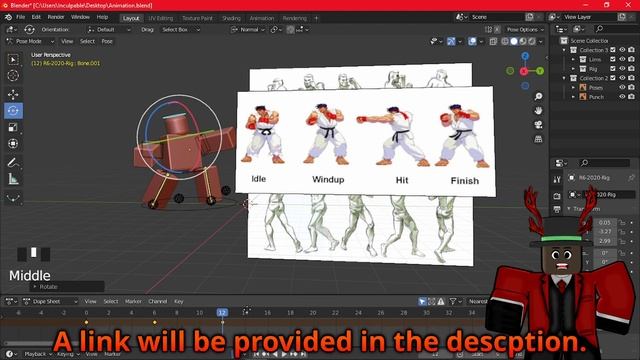Toggle Rig collection checkbox
Image resolution: width=640 pixels, height=360 pixels.
pos(613,69)
